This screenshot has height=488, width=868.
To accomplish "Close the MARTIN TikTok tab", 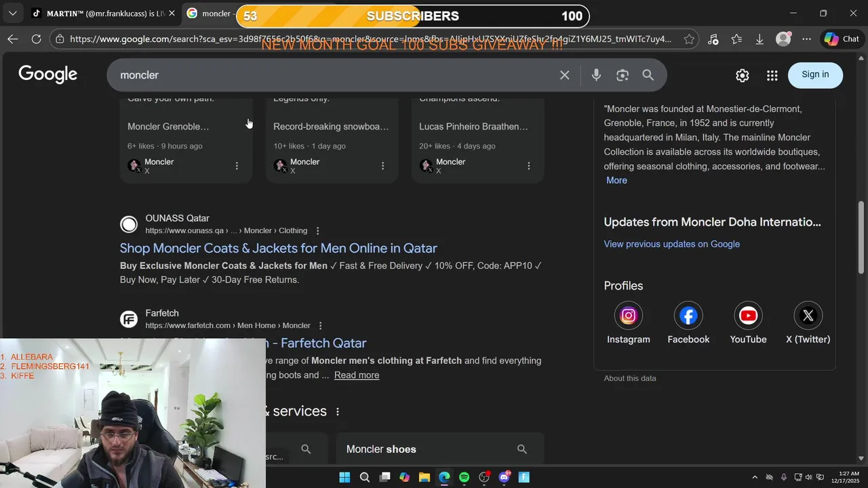I will [172, 14].
